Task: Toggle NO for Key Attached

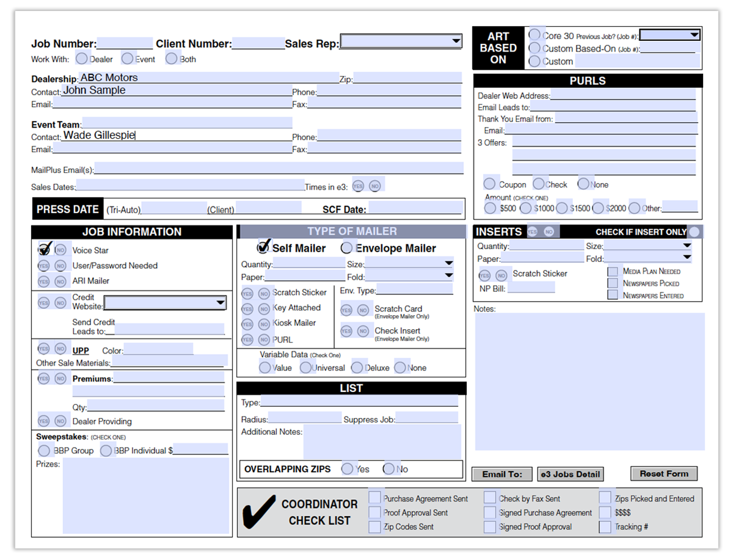Action: [264, 308]
